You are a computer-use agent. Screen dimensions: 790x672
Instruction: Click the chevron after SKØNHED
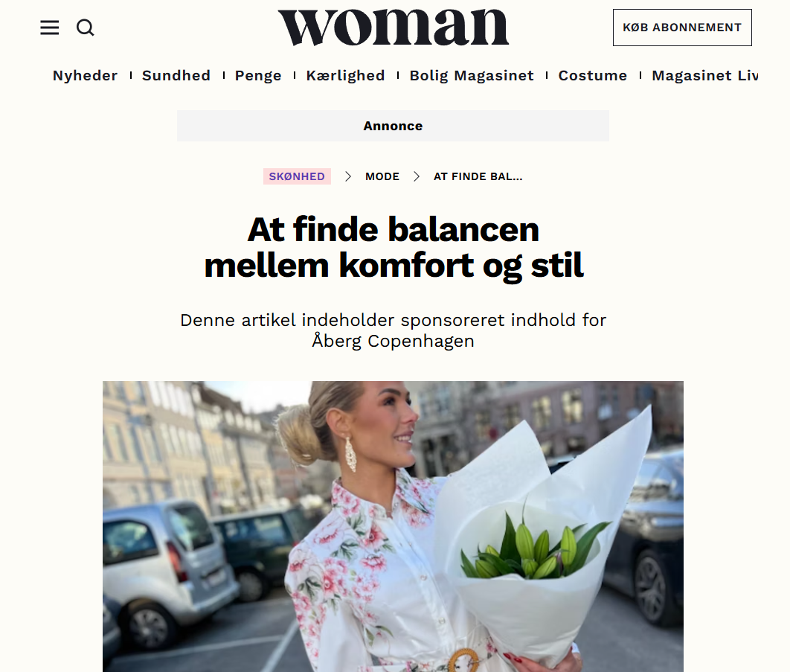(x=347, y=176)
